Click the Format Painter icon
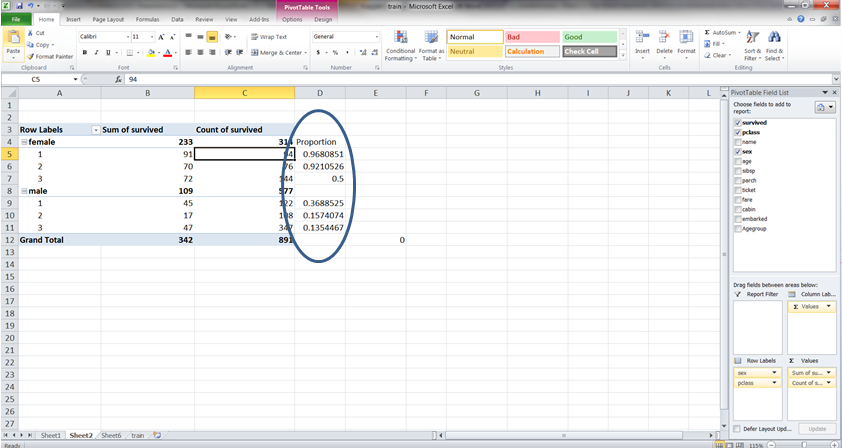Image resolution: width=842 pixels, height=448 pixels. (29, 56)
